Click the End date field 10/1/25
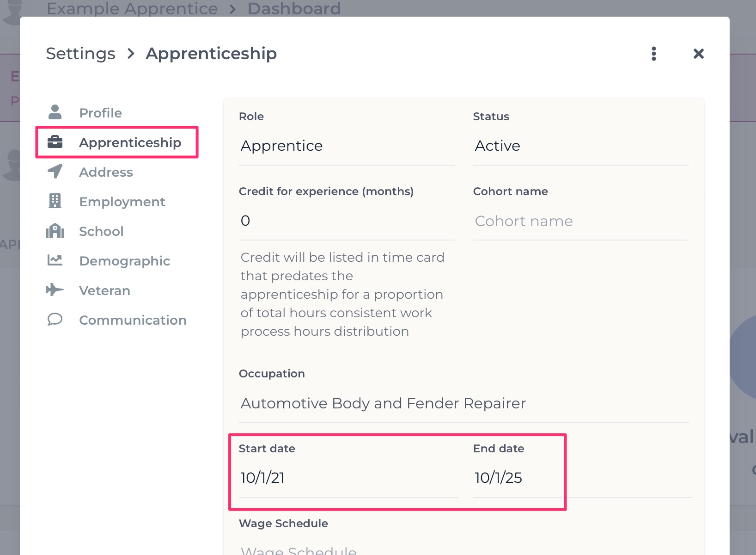The width and height of the screenshot is (756, 555). 582,478
